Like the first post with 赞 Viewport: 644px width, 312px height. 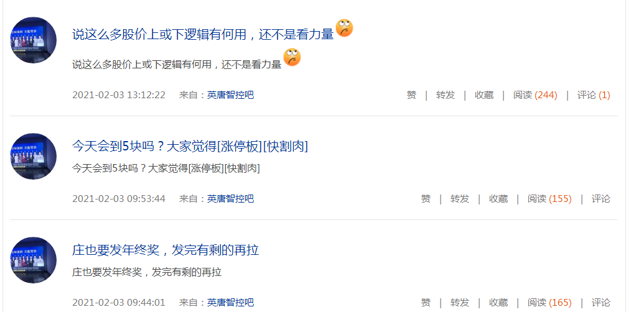coord(411,95)
